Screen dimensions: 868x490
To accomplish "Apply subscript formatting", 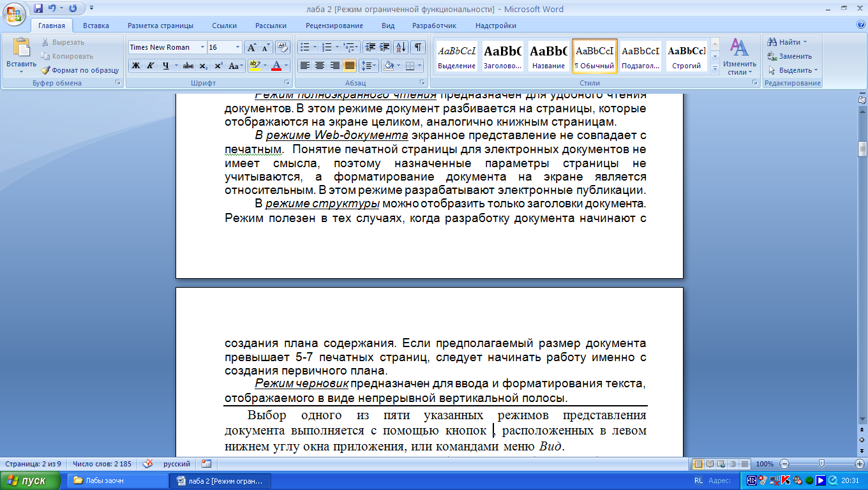I will click(x=204, y=65).
